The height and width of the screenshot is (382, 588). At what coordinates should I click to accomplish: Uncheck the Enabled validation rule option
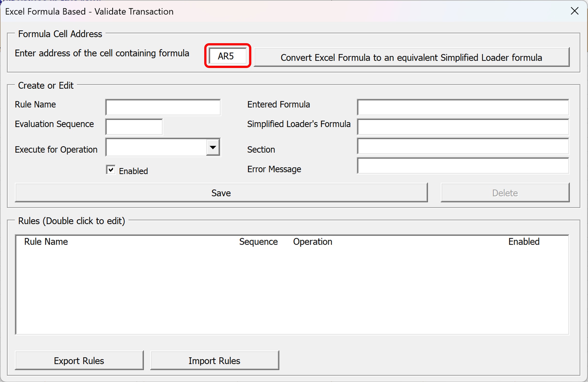(x=111, y=170)
